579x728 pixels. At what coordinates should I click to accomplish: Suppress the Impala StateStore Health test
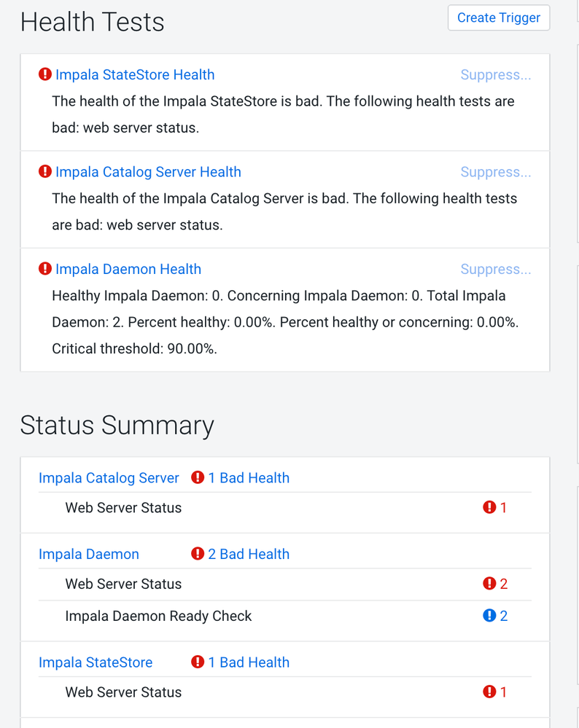(x=496, y=75)
